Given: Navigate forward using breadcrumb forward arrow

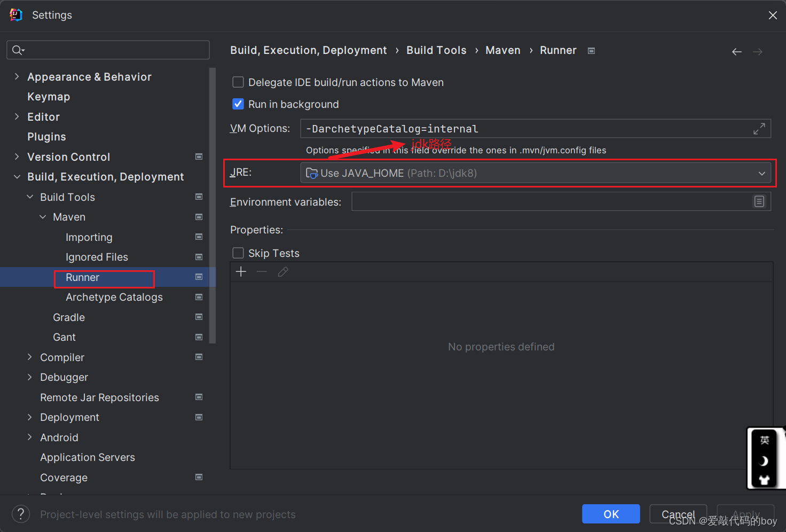Looking at the screenshot, I should (x=757, y=51).
